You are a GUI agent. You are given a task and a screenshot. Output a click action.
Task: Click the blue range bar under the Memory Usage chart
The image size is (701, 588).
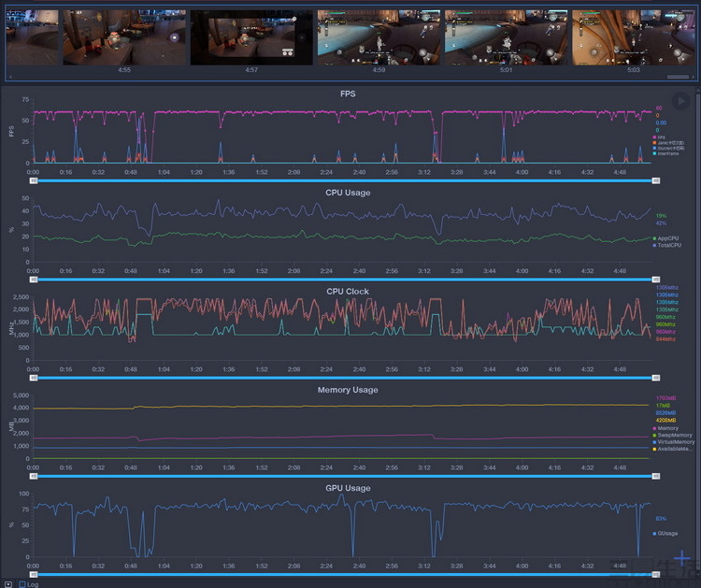(345, 476)
